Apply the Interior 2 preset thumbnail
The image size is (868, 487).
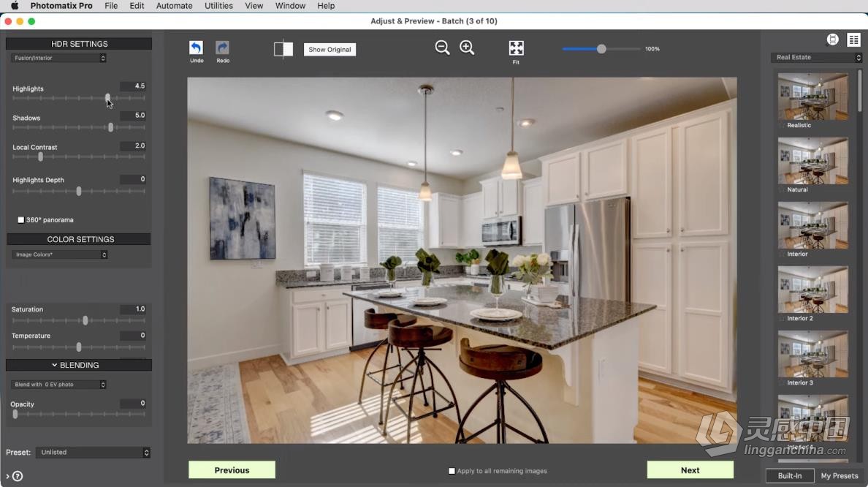(812, 290)
